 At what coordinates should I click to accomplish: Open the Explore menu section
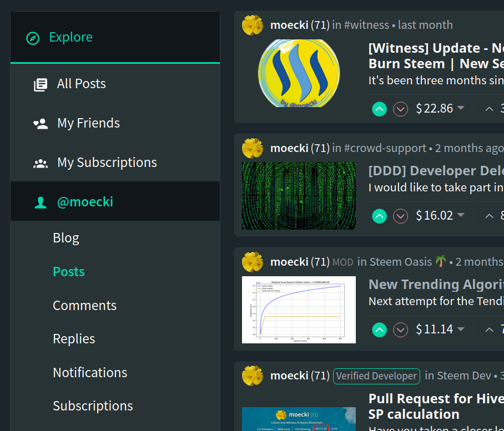(x=115, y=37)
